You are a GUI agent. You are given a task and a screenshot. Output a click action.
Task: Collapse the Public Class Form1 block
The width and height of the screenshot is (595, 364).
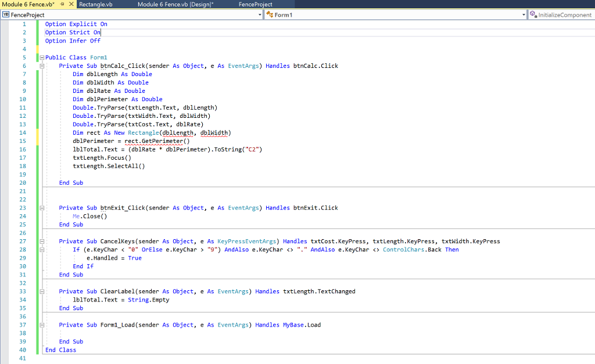coord(42,57)
